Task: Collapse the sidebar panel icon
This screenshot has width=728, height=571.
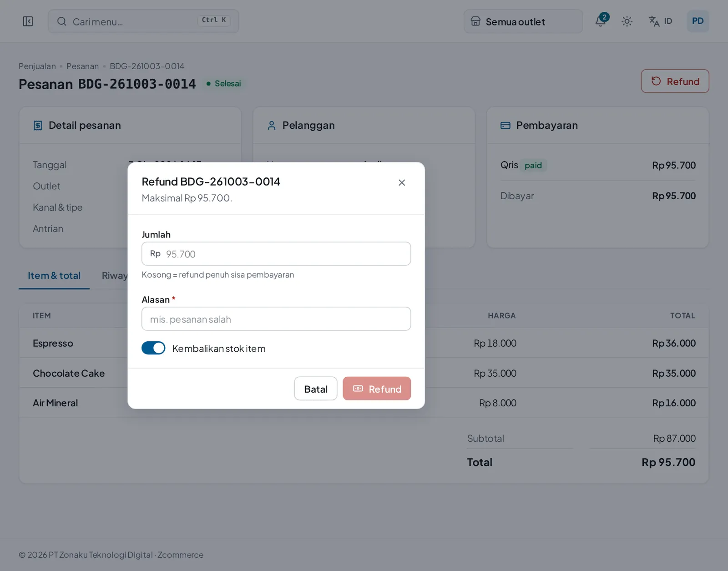Action: (x=28, y=21)
